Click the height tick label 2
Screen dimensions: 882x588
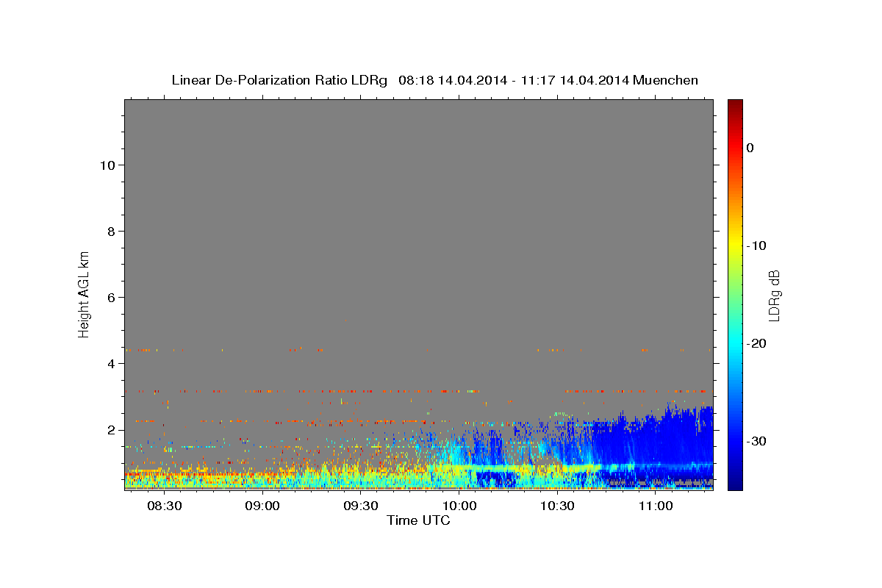tap(110, 430)
